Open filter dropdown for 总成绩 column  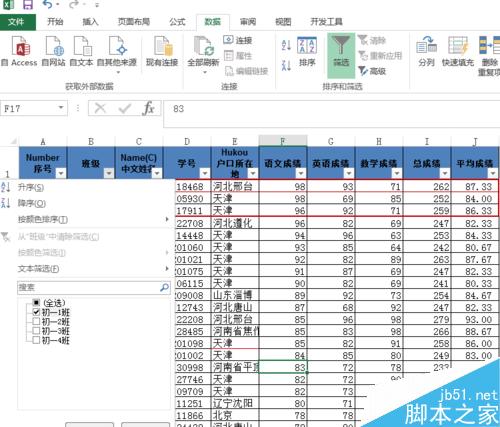(x=445, y=173)
